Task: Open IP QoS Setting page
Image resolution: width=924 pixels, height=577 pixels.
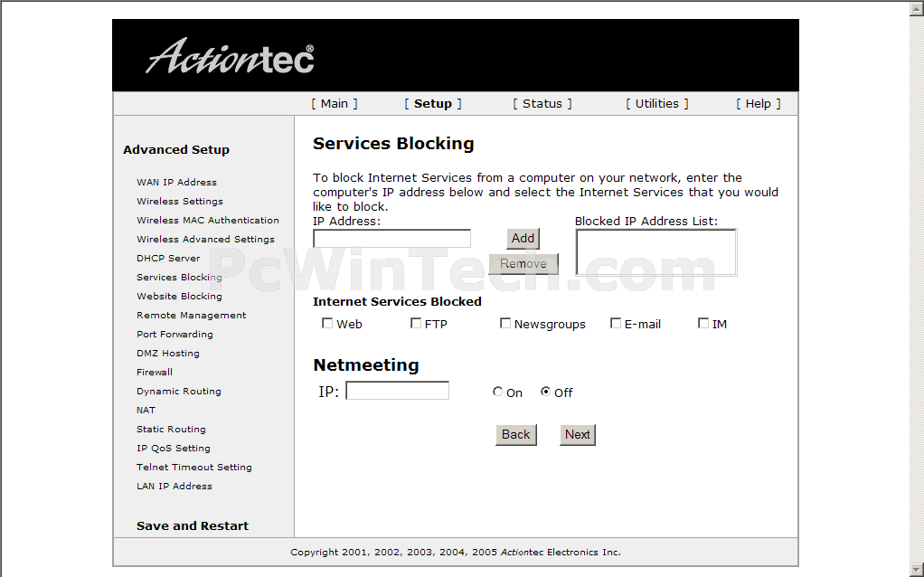Action: click(x=174, y=448)
